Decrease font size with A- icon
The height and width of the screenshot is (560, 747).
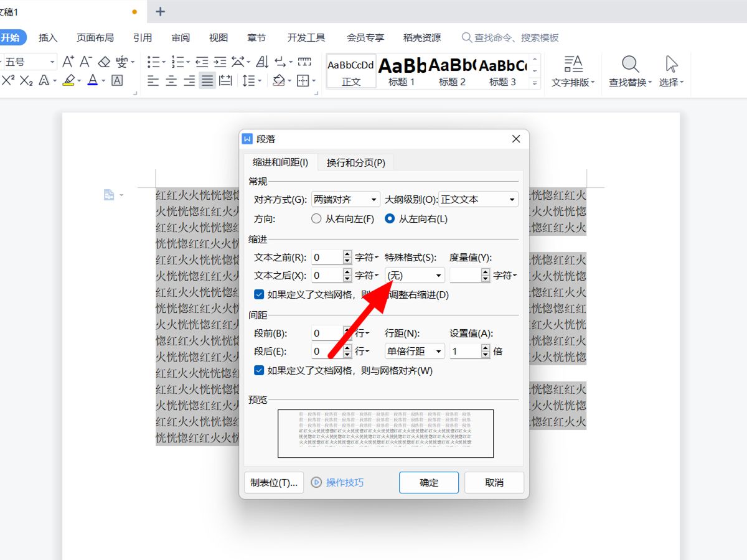pos(86,62)
